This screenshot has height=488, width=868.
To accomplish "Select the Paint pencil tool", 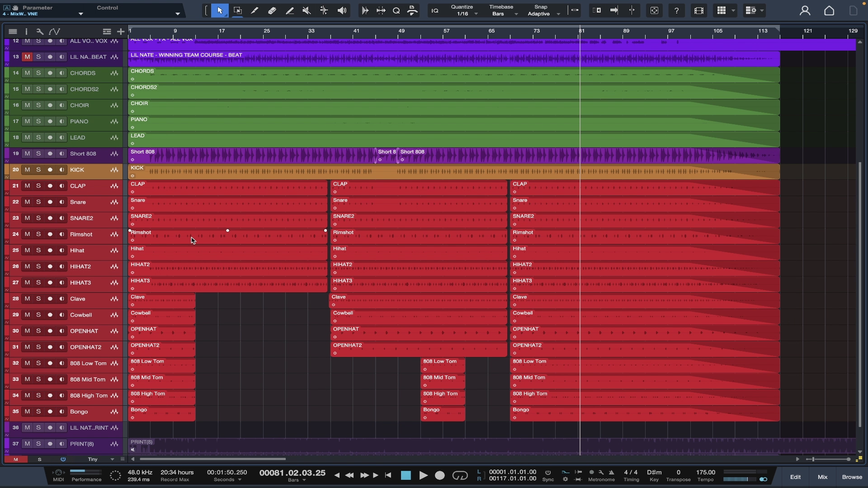I will click(289, 10).
